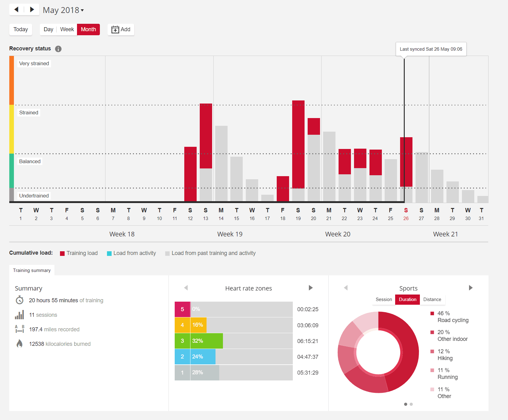Click the red Training load legend swatch
Screen dimensions: 508x420
[x=62, y=253]
